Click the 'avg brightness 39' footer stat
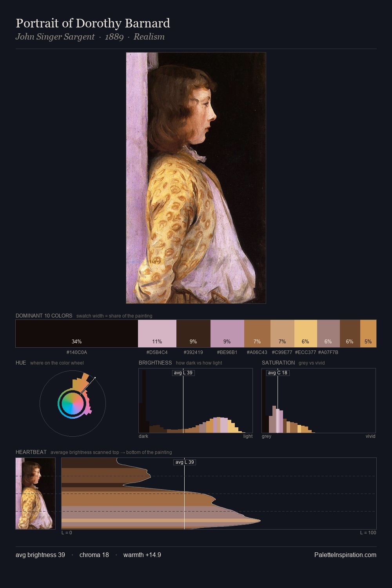This screenshot has width=392, height=588. tap(40, 555)
